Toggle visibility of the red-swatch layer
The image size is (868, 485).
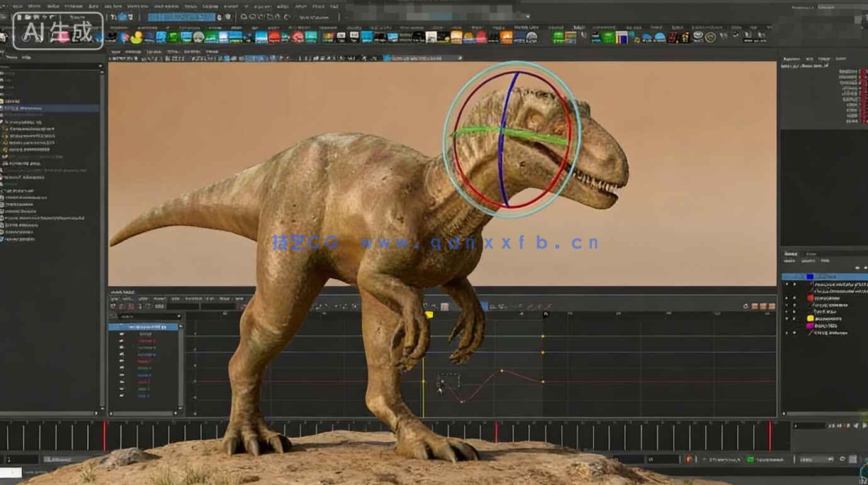[x=786, y=298]
